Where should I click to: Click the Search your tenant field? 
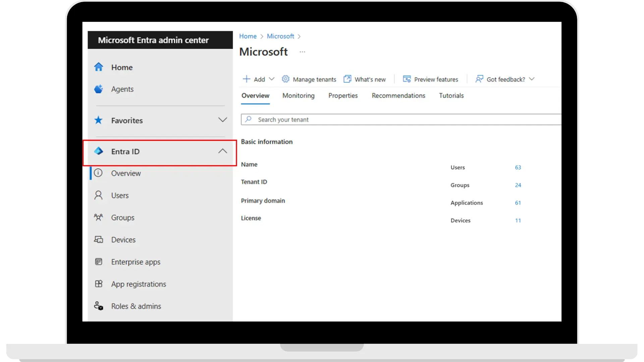(401, 120)
